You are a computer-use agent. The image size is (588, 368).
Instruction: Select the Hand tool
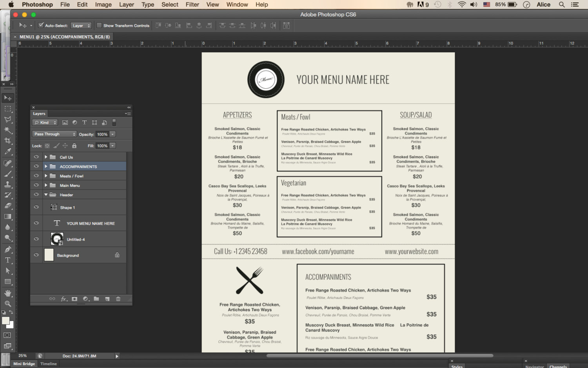click(7, 293)
